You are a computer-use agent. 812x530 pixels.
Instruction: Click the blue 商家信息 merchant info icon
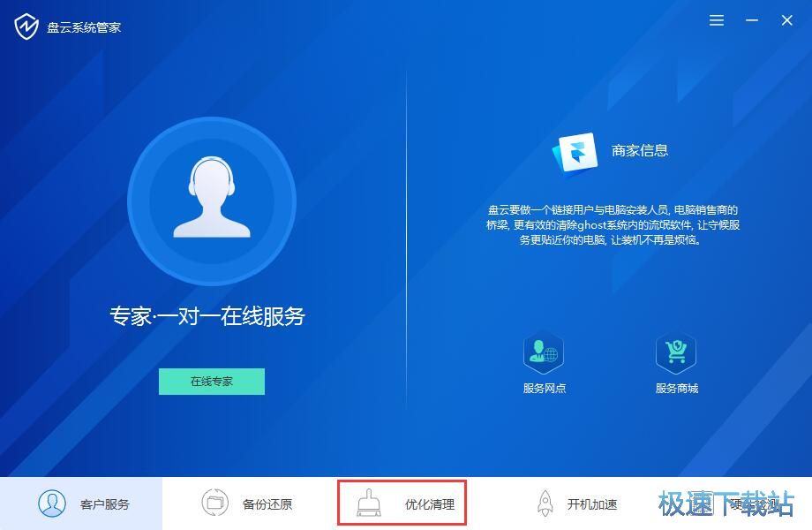(575, 150)
